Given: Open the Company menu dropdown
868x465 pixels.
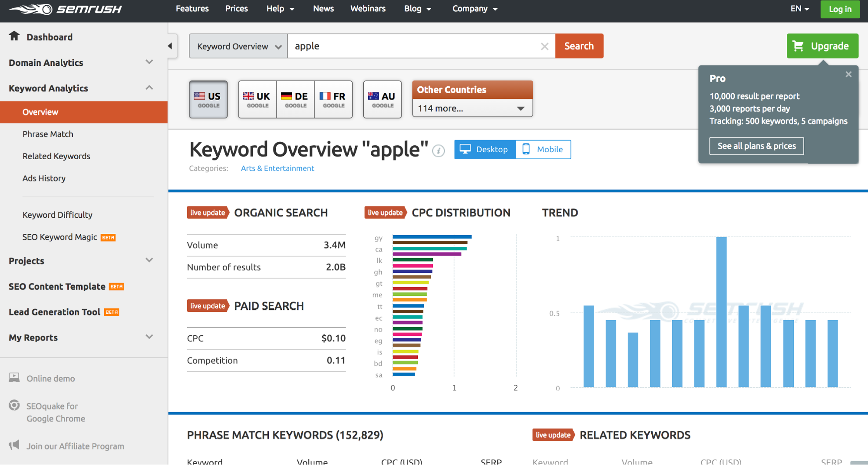Looking at the screenshot, I should pyautogui.click(x=475, y=9).
